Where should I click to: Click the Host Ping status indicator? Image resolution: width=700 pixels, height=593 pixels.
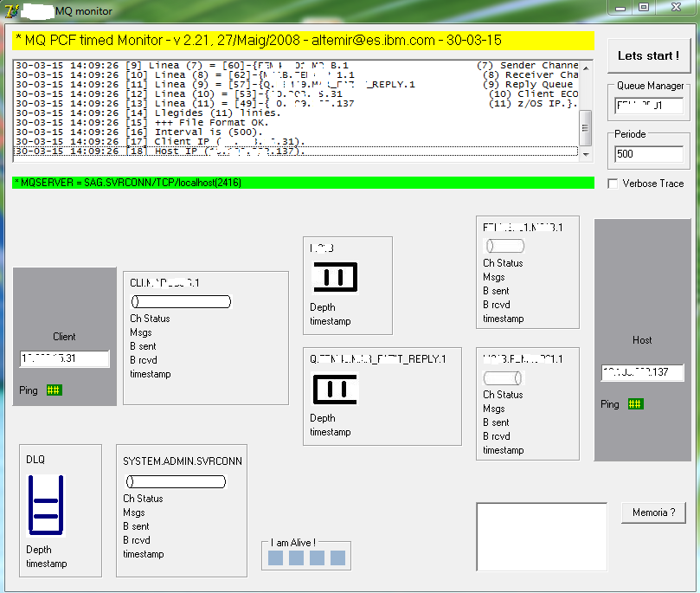pyautogui.click(x=635, y=404)
